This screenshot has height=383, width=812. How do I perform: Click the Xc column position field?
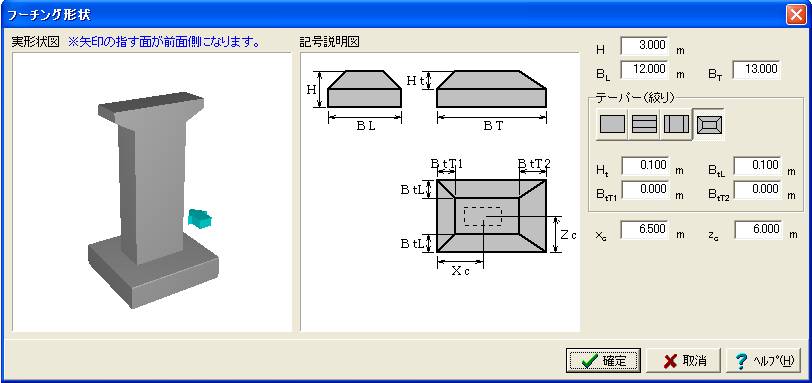pyautogui.click(x=645, y=230)
